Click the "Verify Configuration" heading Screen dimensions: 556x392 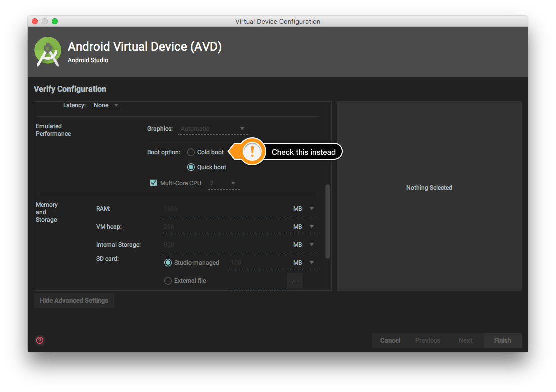point(70,89)
